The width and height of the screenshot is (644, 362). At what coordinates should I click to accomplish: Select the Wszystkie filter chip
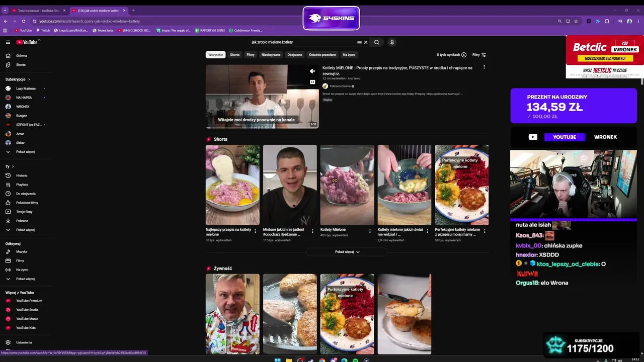coord(215,55)
